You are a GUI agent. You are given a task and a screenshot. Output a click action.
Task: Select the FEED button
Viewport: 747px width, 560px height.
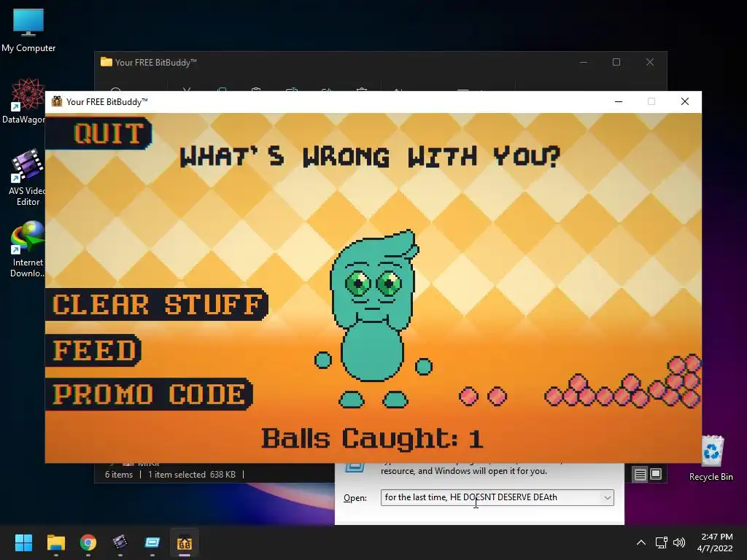coord(94,351)
